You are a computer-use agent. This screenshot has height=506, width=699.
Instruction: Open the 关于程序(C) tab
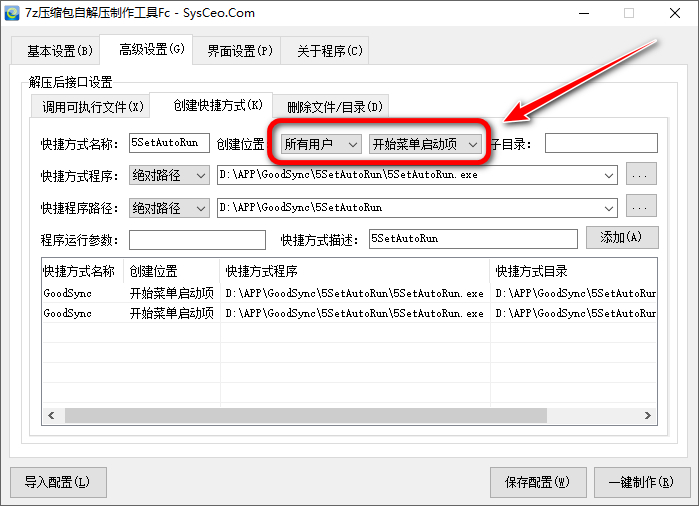tap(325, 51)
